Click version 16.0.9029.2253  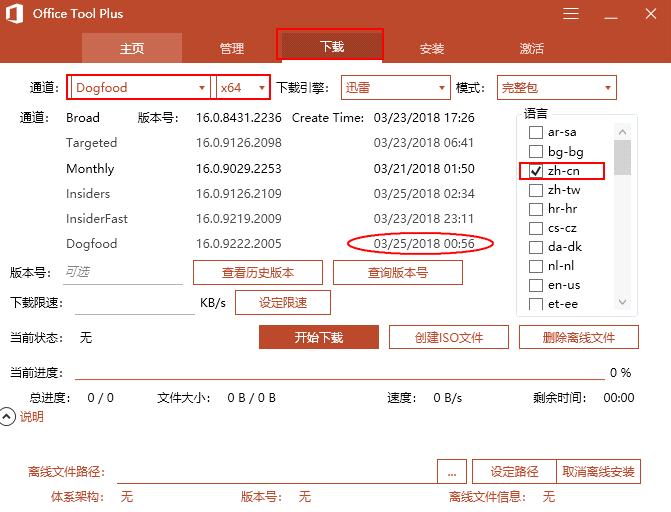238,168
